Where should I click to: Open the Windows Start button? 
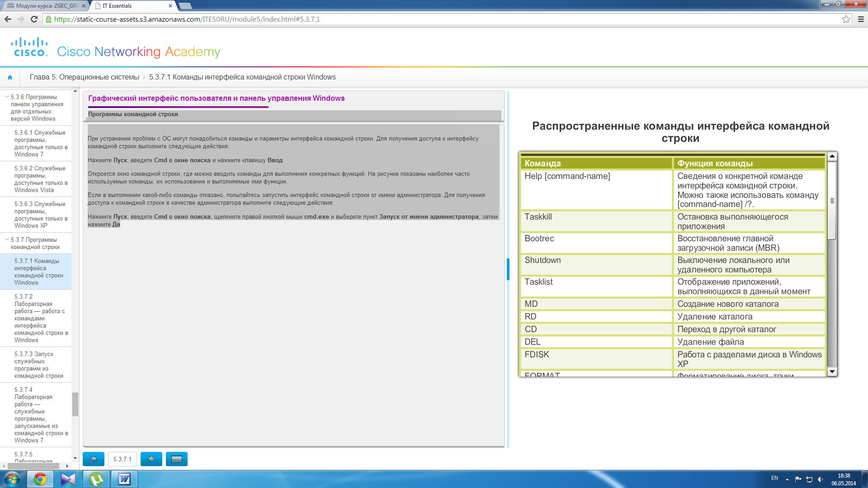pyautogui.click(x=12, y=479)
